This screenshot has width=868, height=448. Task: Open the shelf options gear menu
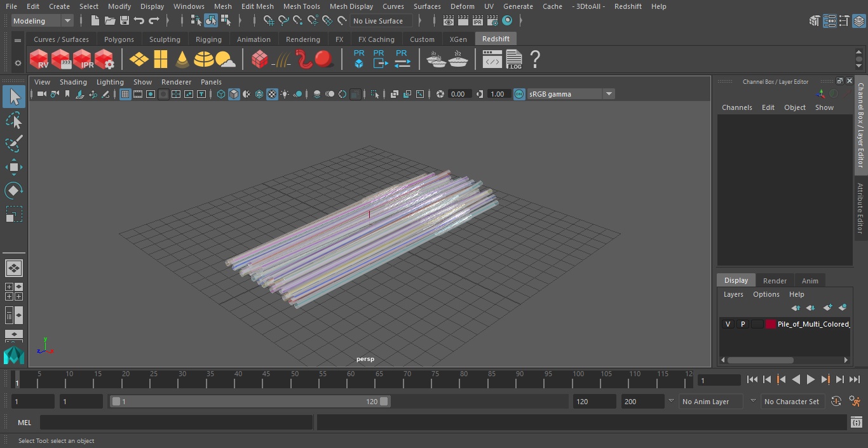coord(18,63)
